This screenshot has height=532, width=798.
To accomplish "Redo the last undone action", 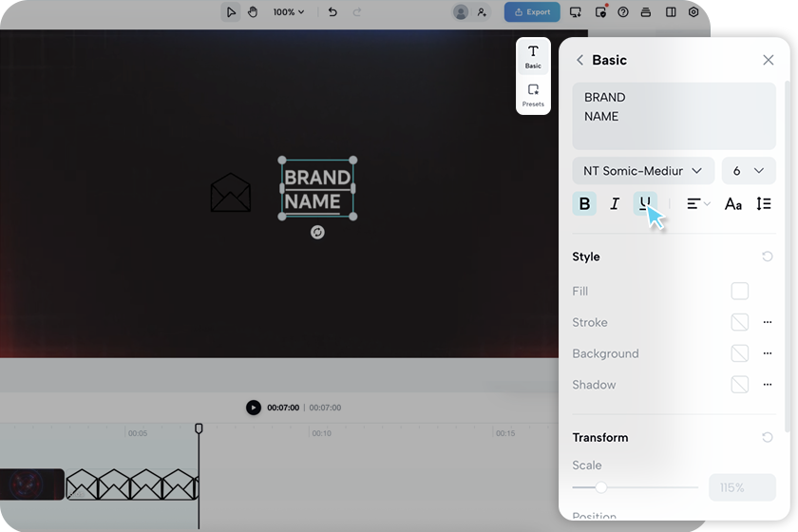I will click(x=357, y=11).
